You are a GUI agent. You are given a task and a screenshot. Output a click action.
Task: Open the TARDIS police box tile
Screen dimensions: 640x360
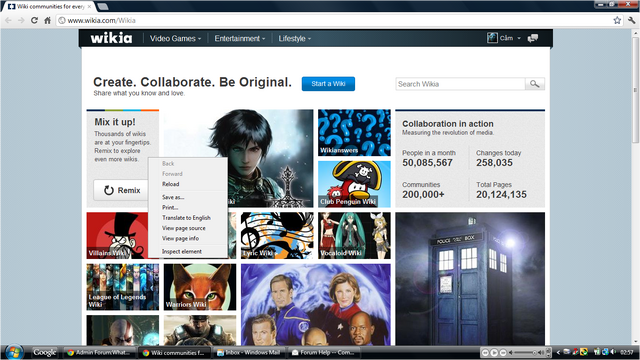tap(470, 279)
